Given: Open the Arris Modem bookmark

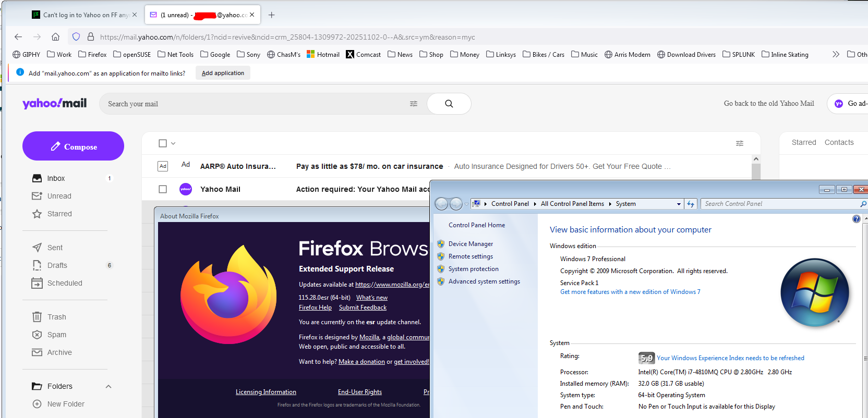Looking at the screenshot, I should pyautogui.click(x=627, y=54).
